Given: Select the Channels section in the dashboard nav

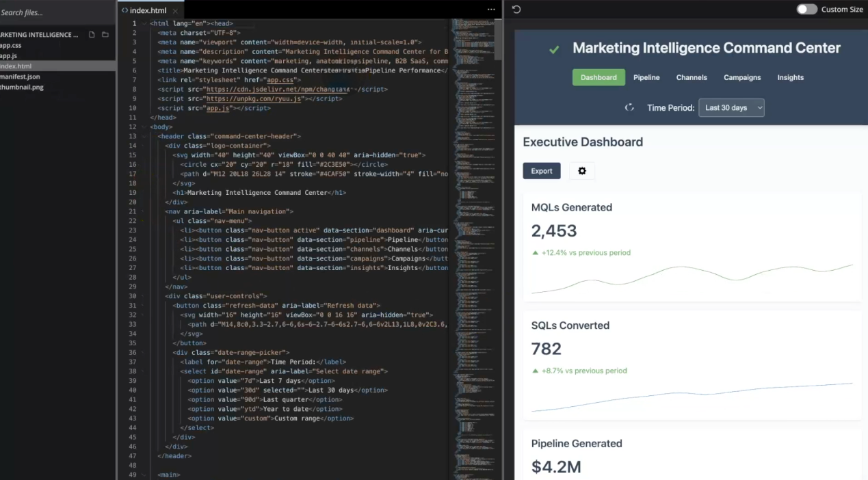Looking at the screenshot, I should coord(691,77).
